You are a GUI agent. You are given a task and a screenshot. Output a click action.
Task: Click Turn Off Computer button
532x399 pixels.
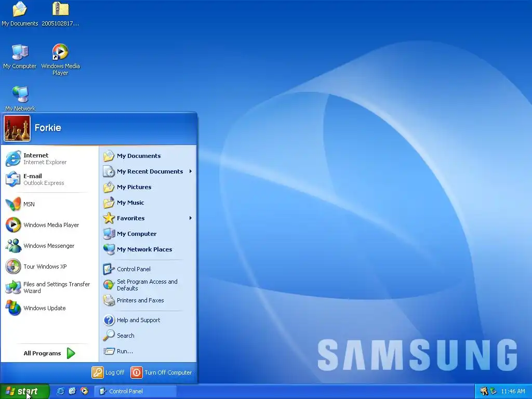162,373
